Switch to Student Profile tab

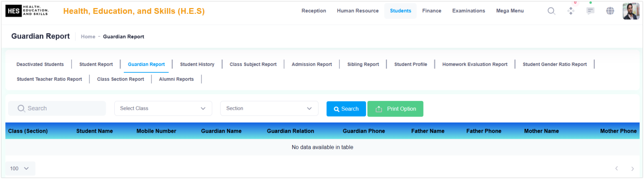[x=411, y=64]
